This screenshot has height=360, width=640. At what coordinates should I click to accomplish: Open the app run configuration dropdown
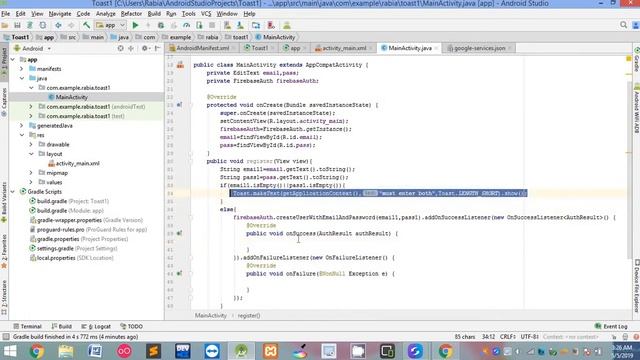coord(110,25)
